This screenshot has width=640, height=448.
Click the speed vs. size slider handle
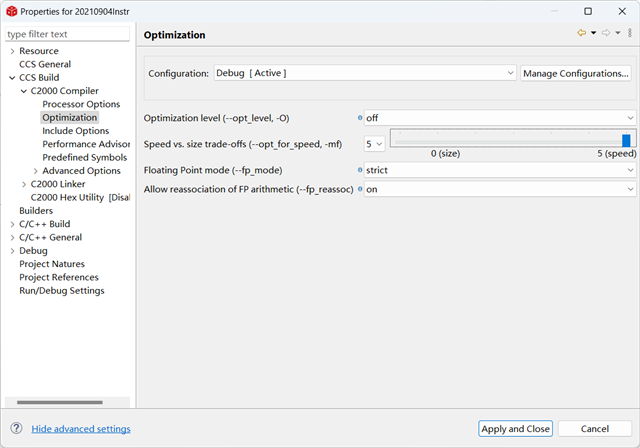pos(626,141)
